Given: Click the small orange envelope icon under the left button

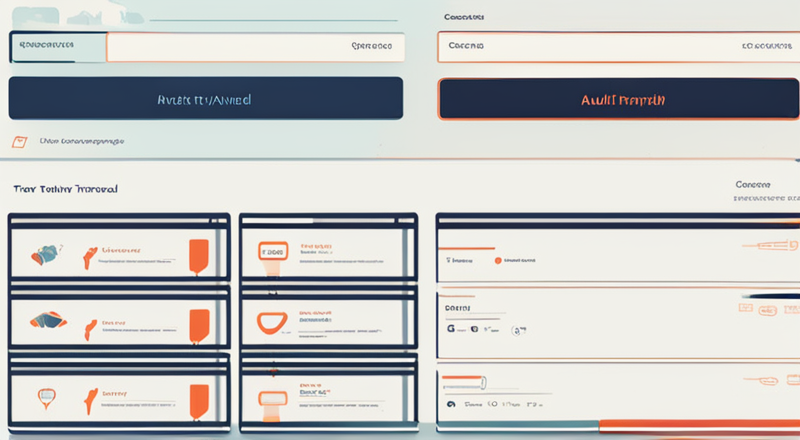Looking at the screenshot, I should coord(19,142).
